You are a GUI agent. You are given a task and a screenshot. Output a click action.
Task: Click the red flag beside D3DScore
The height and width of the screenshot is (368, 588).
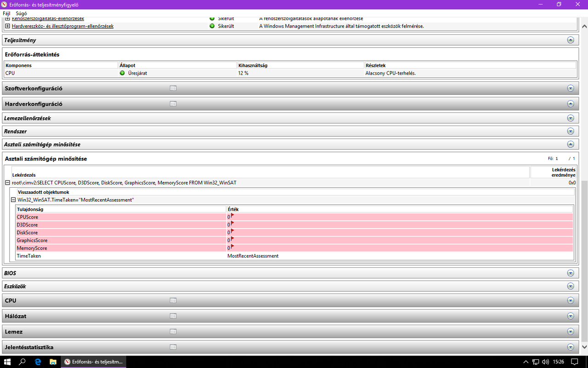tap(232, 223)
